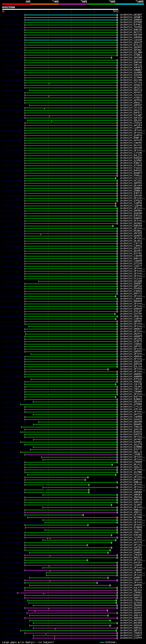The width and height of the screenshot is (146, 644).
Task: Click the UniRef100_C3KHU4 entry
Action: point(131,299)
